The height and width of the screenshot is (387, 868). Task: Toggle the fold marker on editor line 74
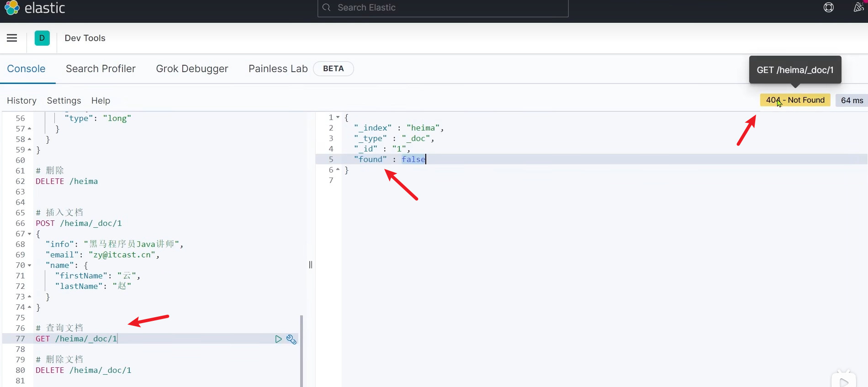click(x=30, y=307)
